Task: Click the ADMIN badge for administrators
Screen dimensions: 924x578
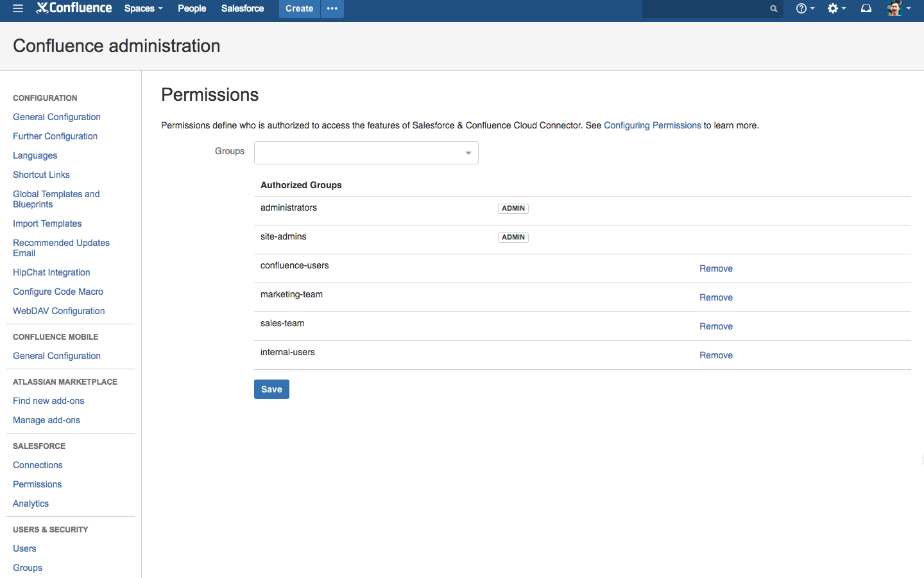Action: click(x=513, y=208)
